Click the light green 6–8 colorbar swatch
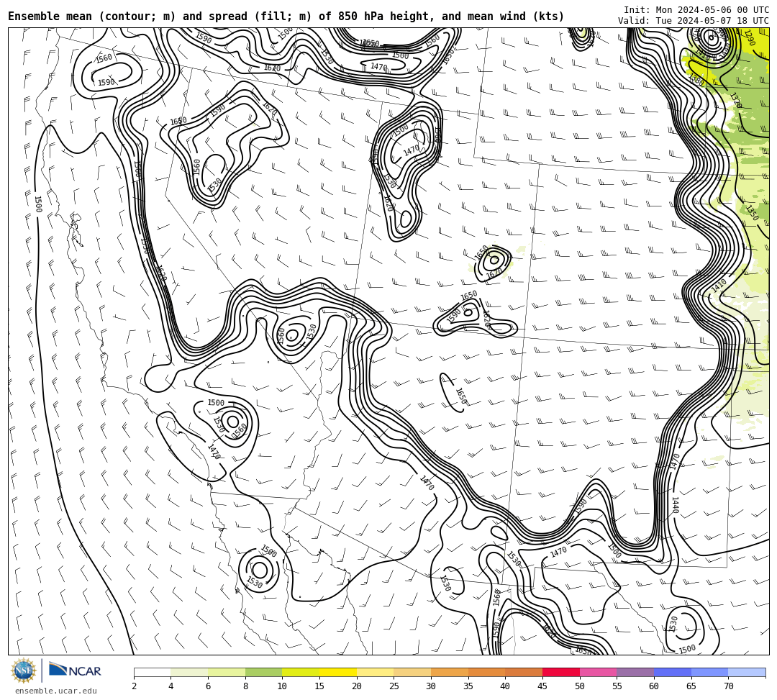 coord(227,672)
